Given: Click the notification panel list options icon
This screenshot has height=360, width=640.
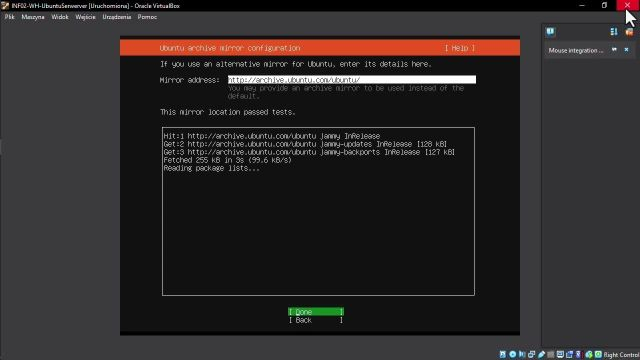Looking at the screenshot, I should [x=614, y=31].
